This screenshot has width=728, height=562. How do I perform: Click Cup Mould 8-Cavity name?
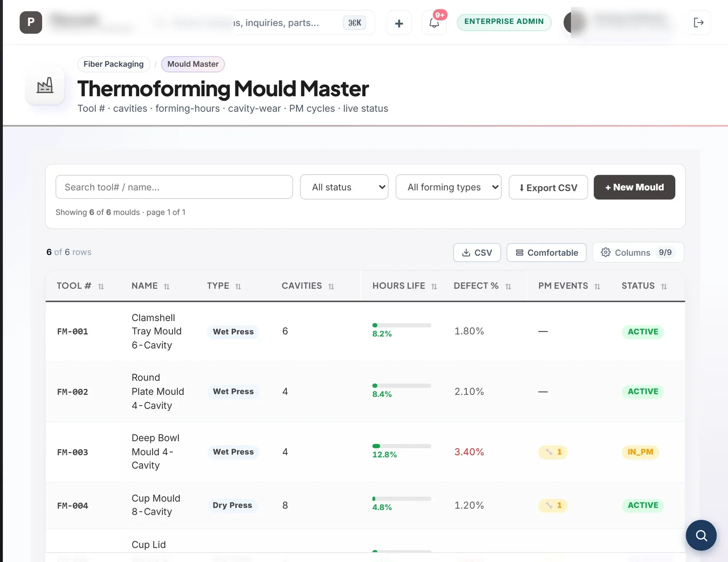(156, 505)
